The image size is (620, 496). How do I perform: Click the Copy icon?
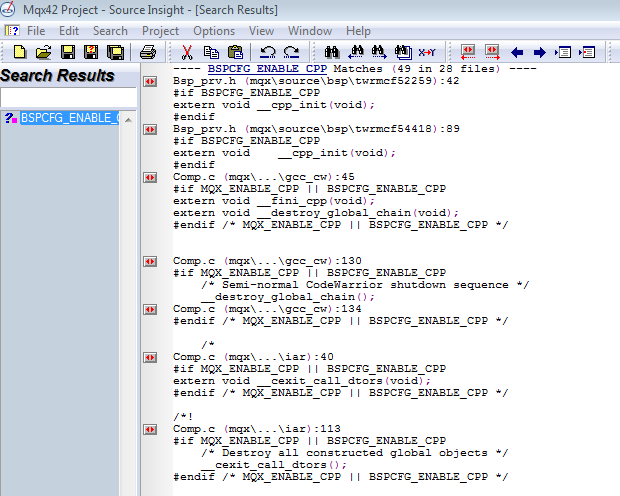[211, 52]
